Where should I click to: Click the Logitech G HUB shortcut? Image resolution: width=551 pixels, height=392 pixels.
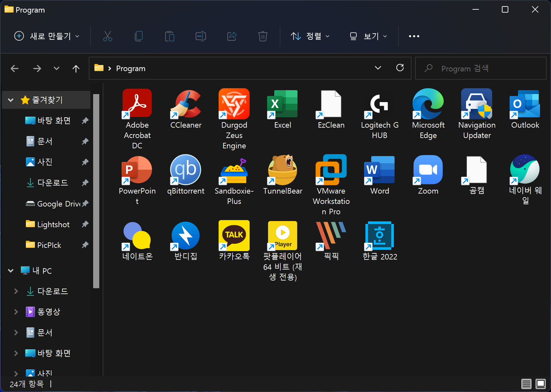[380, 104]
